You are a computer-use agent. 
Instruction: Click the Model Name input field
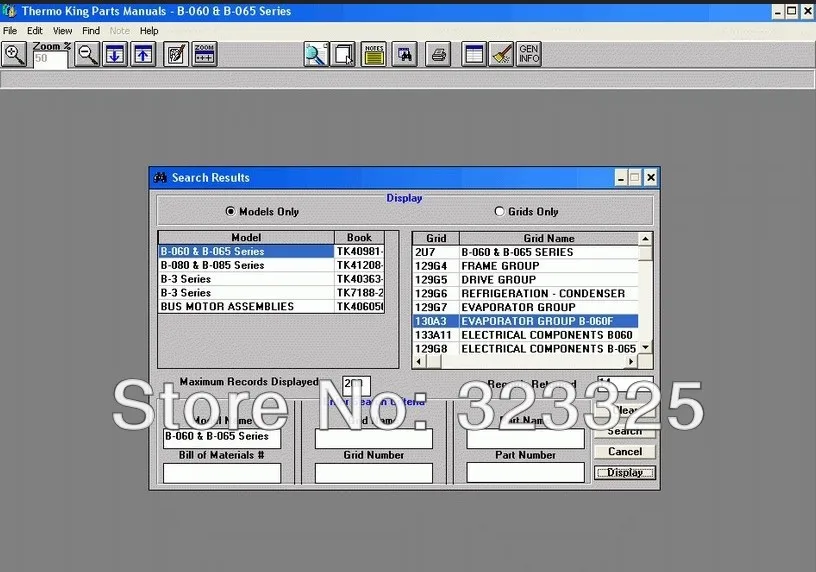coord(222,438)
